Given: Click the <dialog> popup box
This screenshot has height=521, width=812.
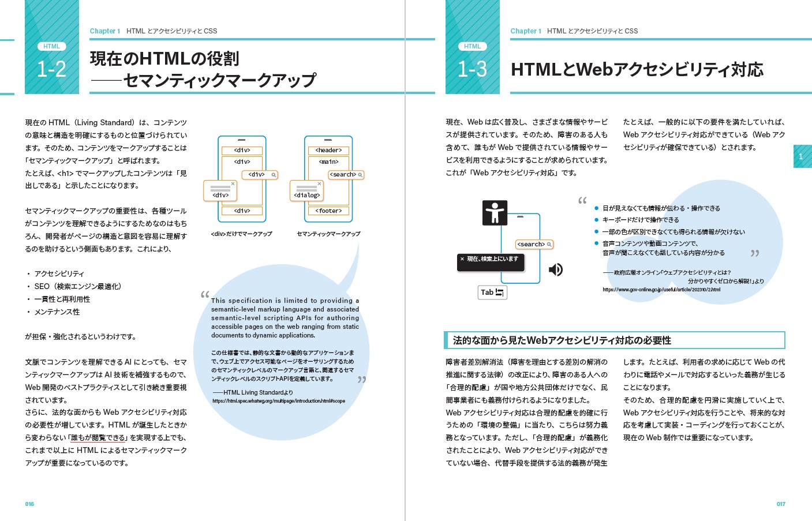Looking at the screenshot, I should [306, 191].
